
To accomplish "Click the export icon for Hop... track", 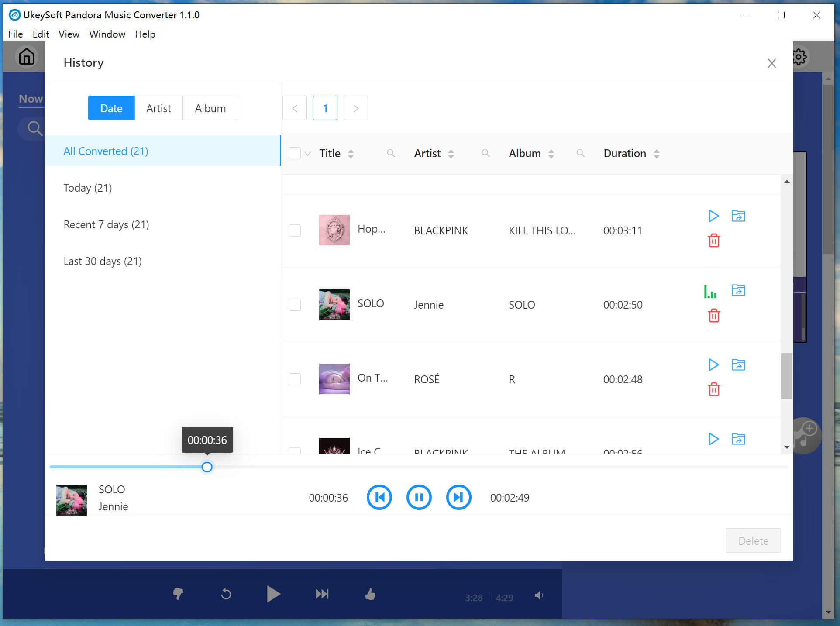I will tap(737, 216).
